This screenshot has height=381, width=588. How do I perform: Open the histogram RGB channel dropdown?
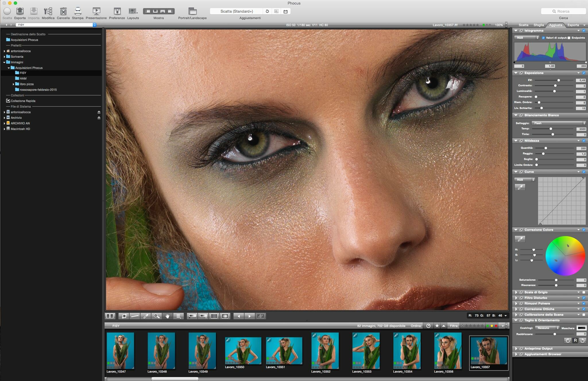(x=527, y=38)
